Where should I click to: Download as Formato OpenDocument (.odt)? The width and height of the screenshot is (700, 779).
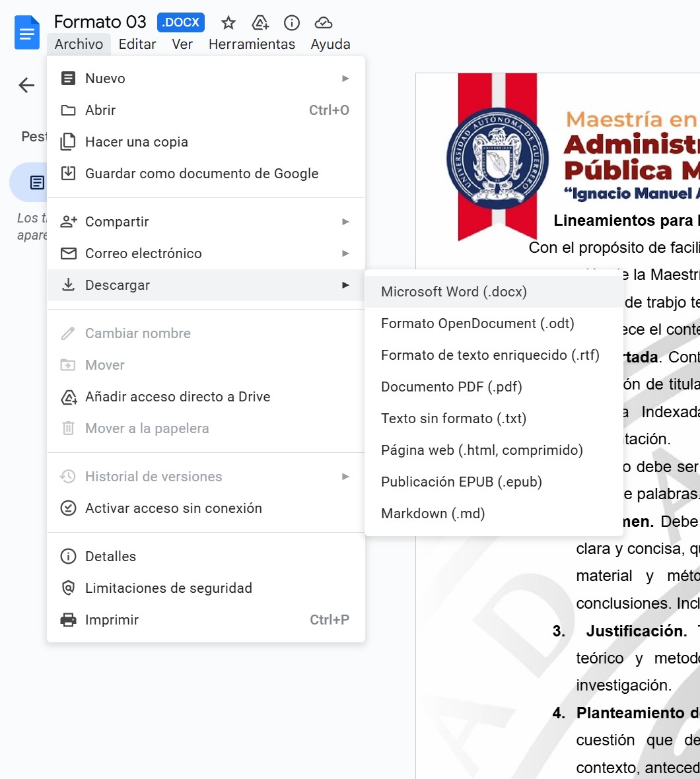494,323
